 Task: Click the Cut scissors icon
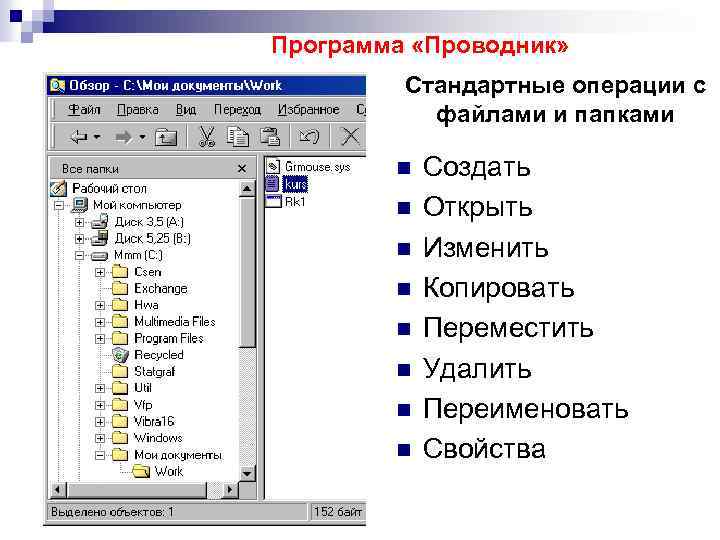pyautogui.click(x=207, y=136)
